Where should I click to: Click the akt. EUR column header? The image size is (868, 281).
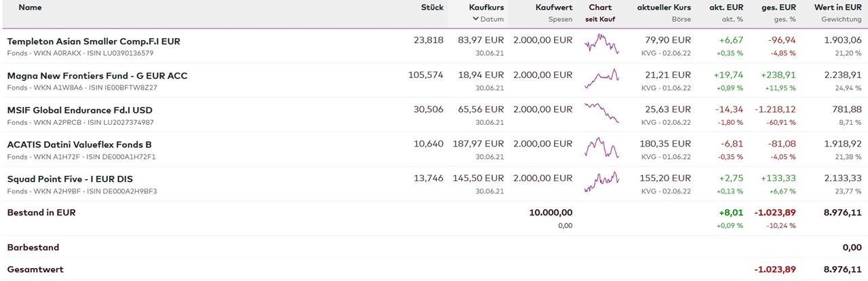point(726,7)
